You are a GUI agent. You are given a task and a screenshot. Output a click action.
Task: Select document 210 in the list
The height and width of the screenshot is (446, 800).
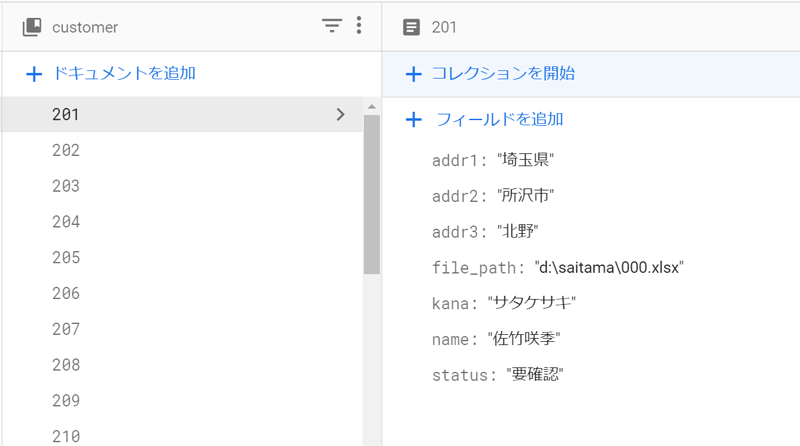(x=182, y=435)
